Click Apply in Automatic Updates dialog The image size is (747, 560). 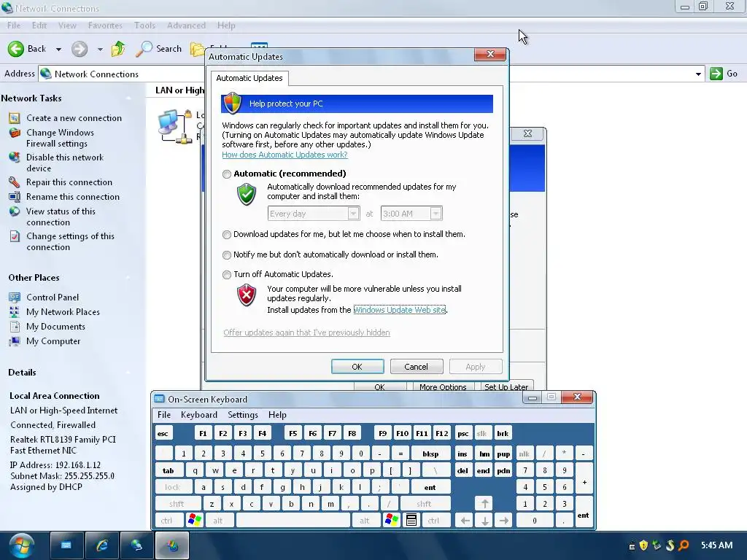pos(476,367)
